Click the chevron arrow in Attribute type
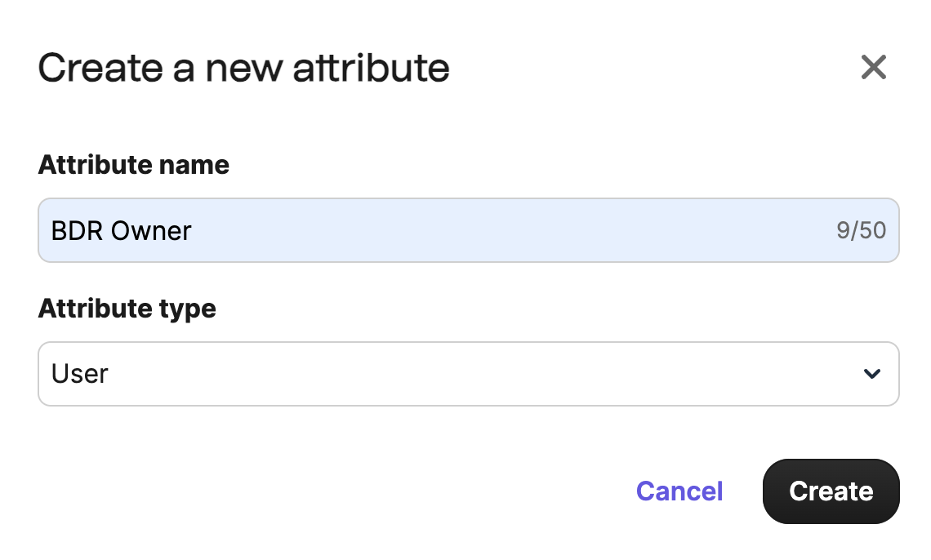The image size is (931, 560). (x=871, y=374)
